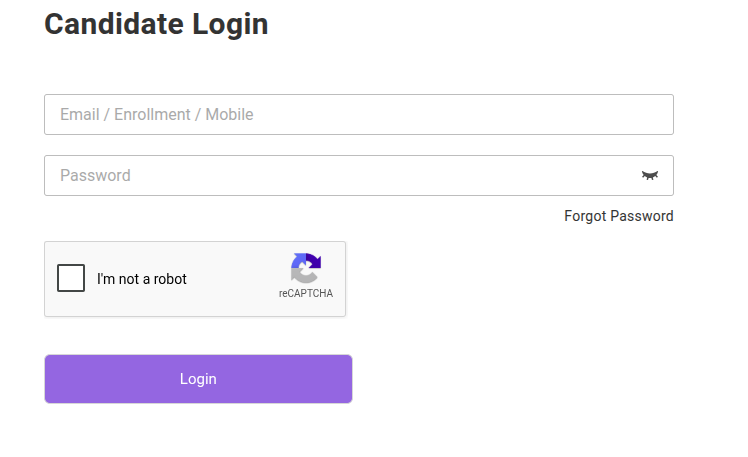The image size is (748, 457).
Task: Tick the I'm not a robot checkbox
Action: click(x=71, y=278)
